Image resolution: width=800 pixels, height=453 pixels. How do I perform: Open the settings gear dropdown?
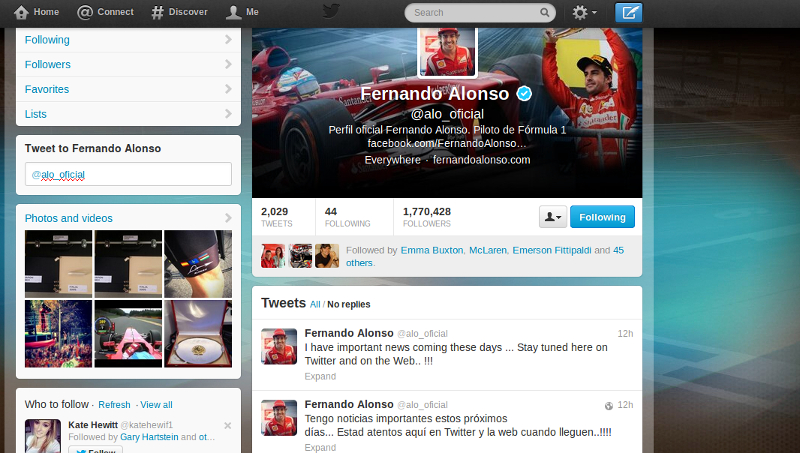pyautogui.click(x=584, y=12)
